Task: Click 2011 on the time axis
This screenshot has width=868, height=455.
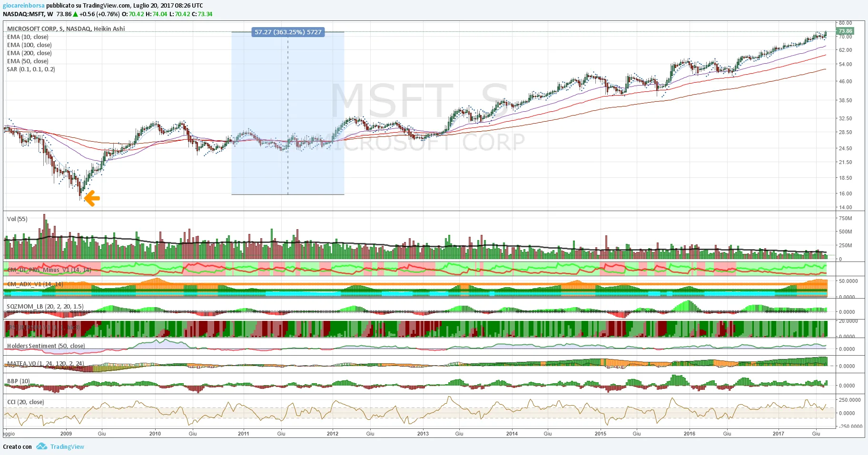Action: (x=244, y=434)
